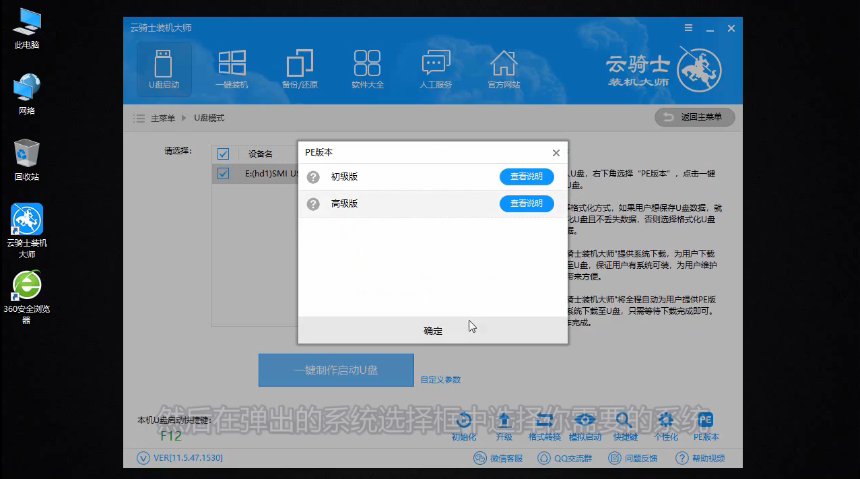Click question mark icon beside 高级版
The width and height of the screenshot is (860, 479).
[313, 204]
